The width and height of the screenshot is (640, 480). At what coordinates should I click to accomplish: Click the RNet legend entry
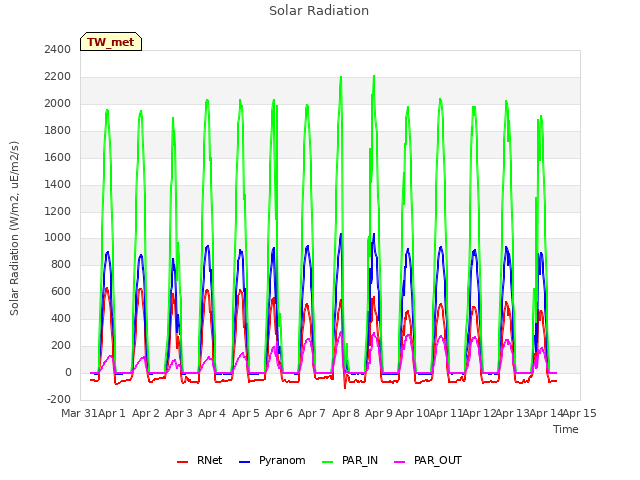coord(200,460)
